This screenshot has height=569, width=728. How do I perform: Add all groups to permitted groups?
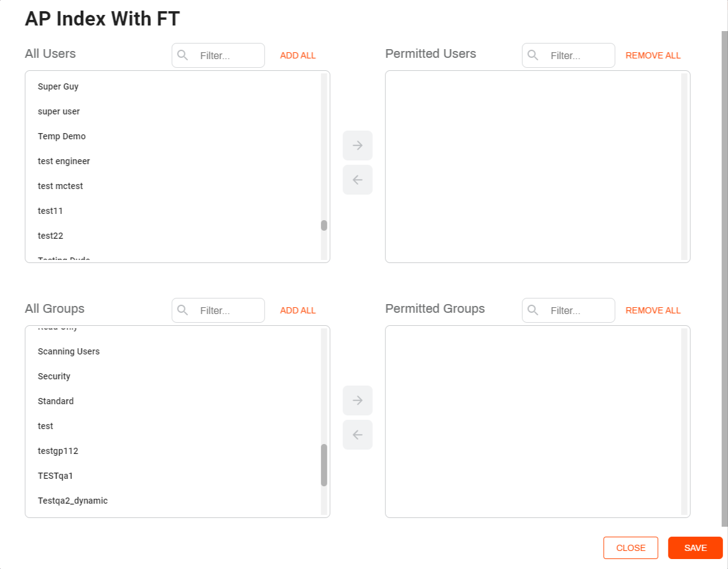[x=297, y=310]
